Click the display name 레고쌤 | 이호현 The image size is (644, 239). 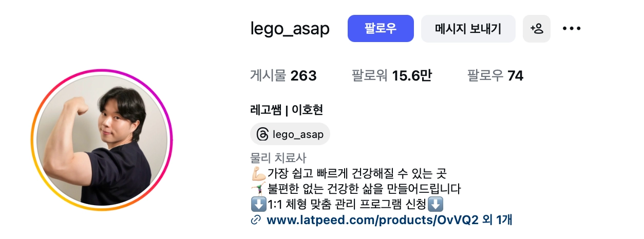pyautogui.click(x=287, y=110)
